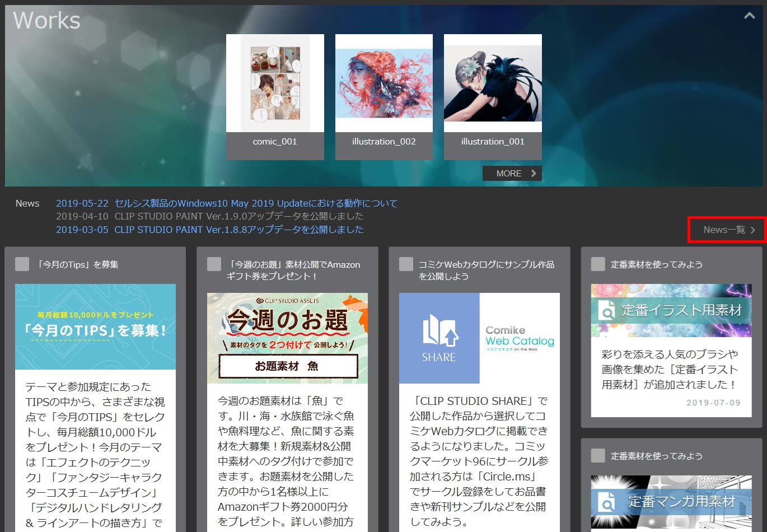Click the SHARE icon in the Comike banner
Screen dimensions: 767x532
pos(439,338)
